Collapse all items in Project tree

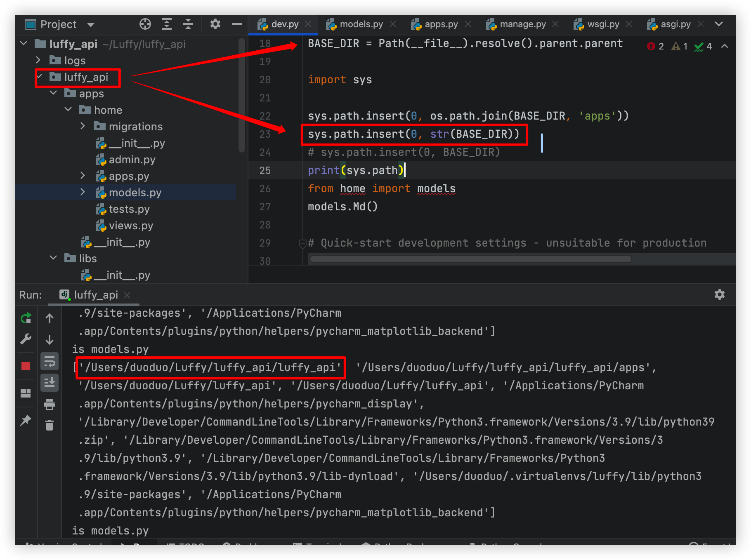click(188, 24)
